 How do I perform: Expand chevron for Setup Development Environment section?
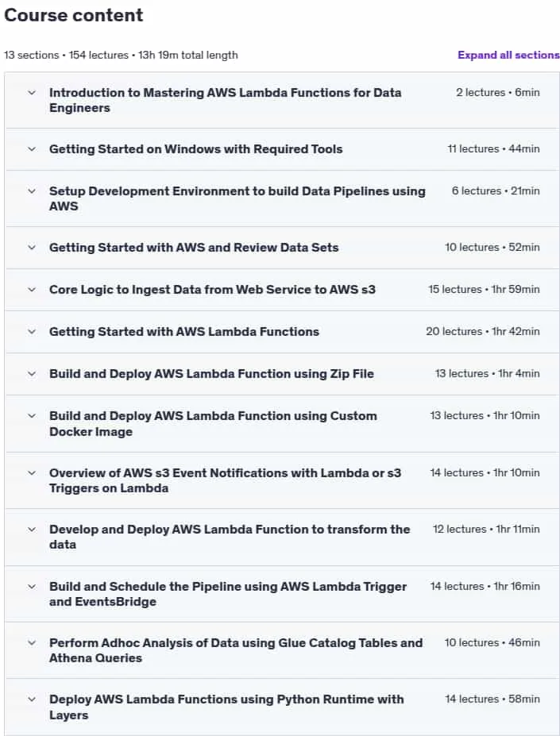(32, 191)
